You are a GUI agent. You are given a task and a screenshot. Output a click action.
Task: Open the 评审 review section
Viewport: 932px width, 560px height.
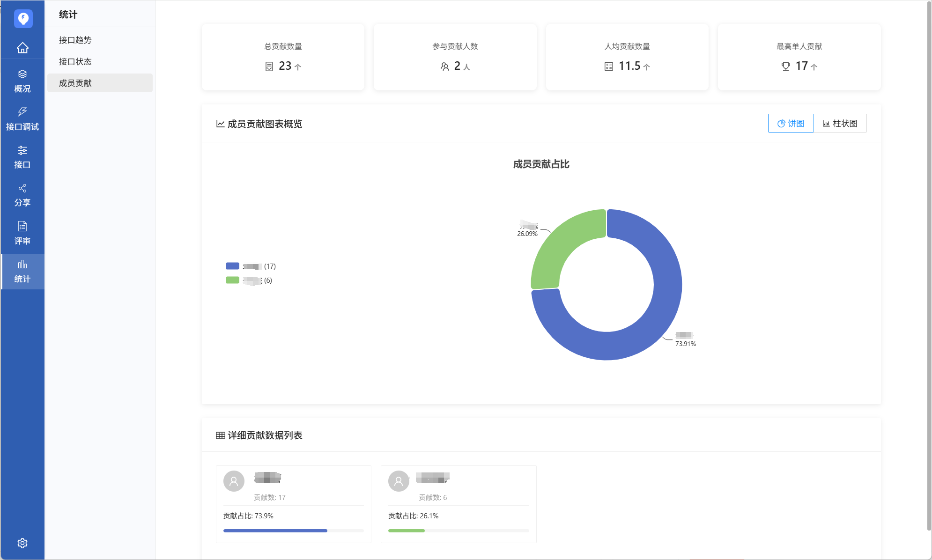coord(22,233)
